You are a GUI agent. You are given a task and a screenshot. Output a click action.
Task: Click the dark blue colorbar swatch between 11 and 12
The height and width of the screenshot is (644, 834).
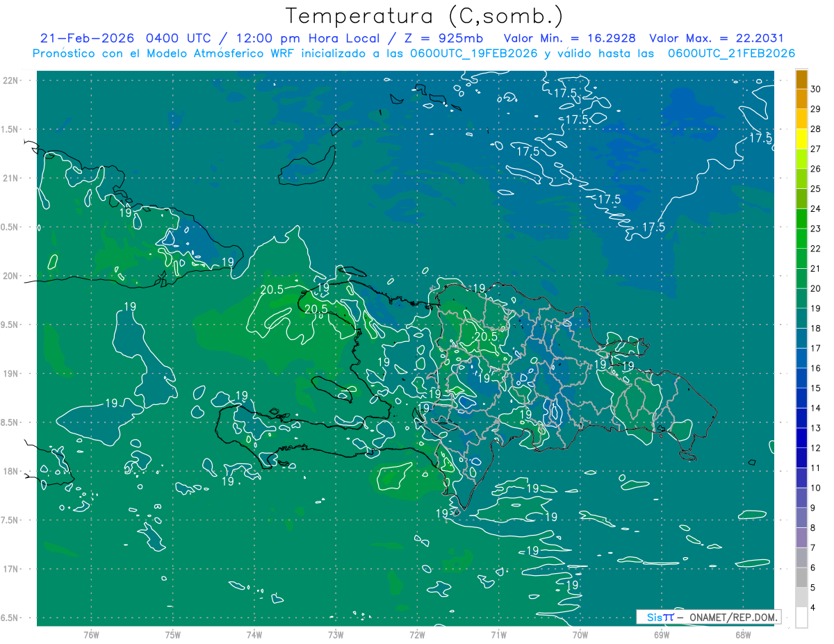click(801, 458)
